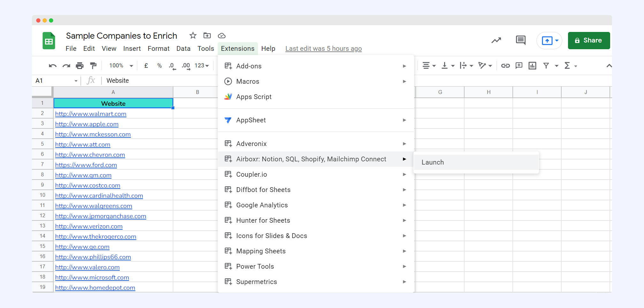The height and width of the screenshot is (308, 644).
Task: Open the Edit menu
Action: click(x=89, y=49)
